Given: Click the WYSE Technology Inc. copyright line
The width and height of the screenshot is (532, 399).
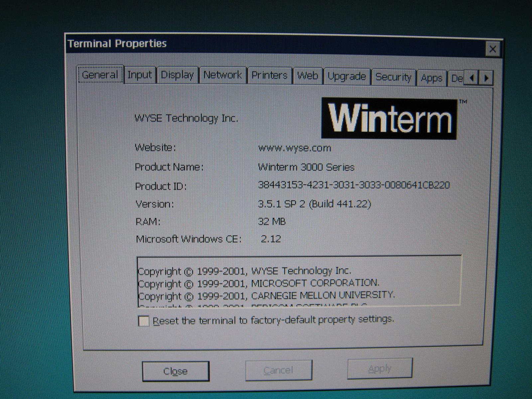Looking at the screenshot, I should click(245, 271).
